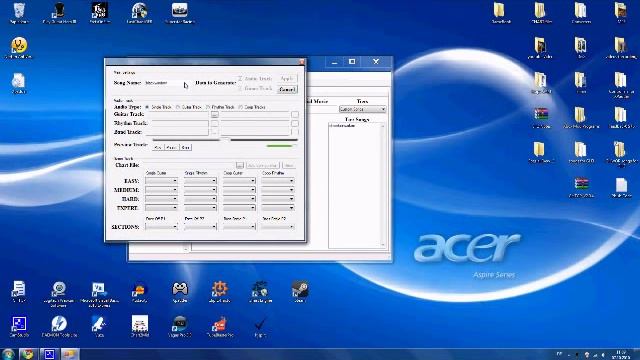
Task: Click the greyed Apply button
Action: pos(287,78)
